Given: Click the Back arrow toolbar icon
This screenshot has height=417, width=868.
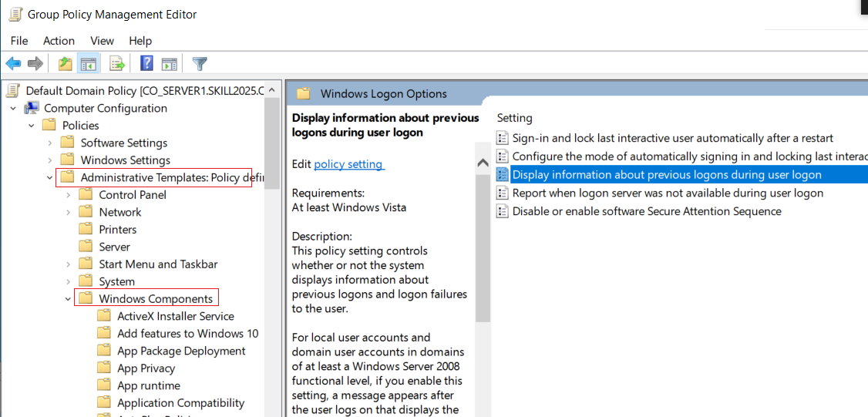Looking at the screenshot, I should 13,64.
